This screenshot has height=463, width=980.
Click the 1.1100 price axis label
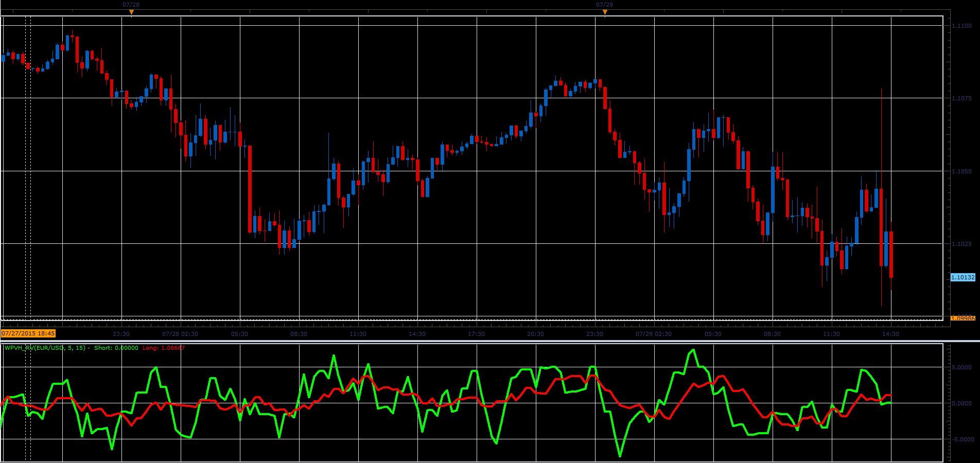pos(961,26)
